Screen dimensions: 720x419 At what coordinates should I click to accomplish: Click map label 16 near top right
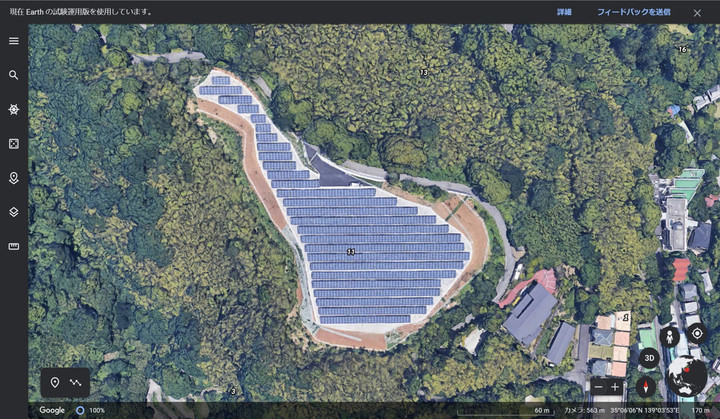tap(682, 49)
